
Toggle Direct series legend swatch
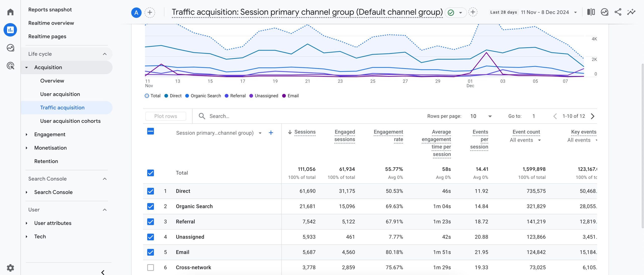point(166,96)
